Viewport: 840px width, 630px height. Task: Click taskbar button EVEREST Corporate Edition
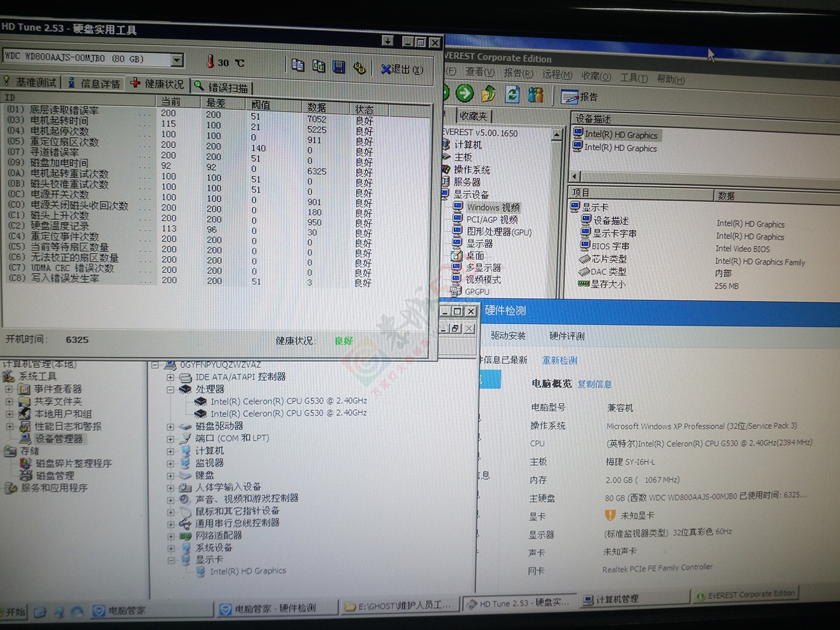click(746, 594)
